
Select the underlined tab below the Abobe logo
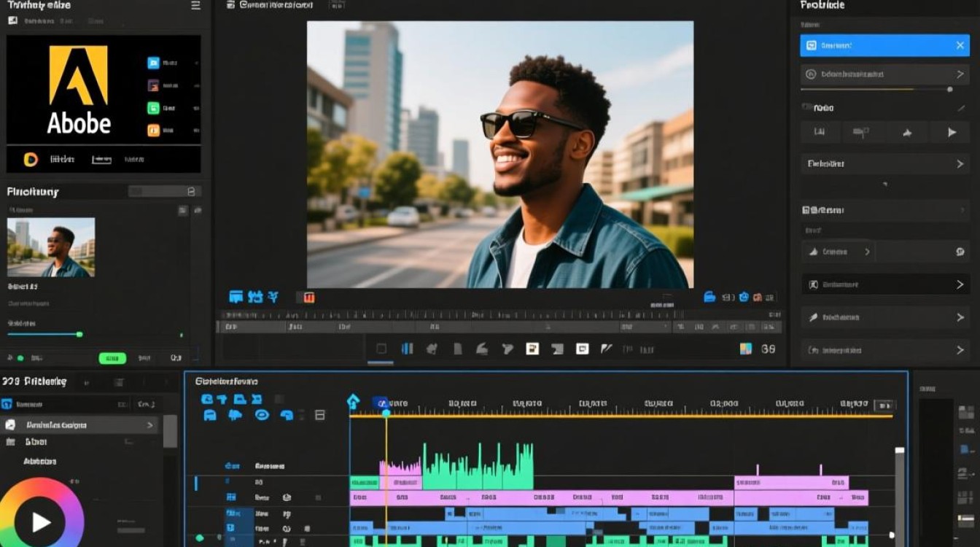[101, 159]
